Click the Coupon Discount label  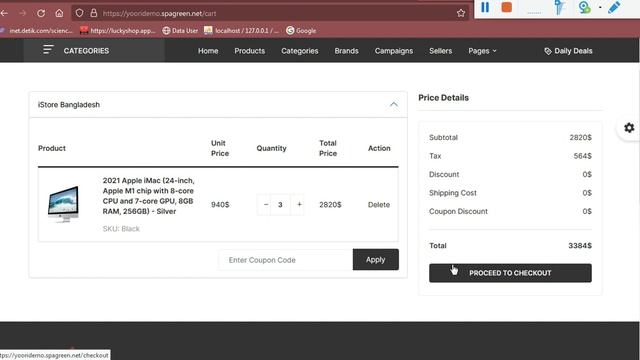[458, 211]
